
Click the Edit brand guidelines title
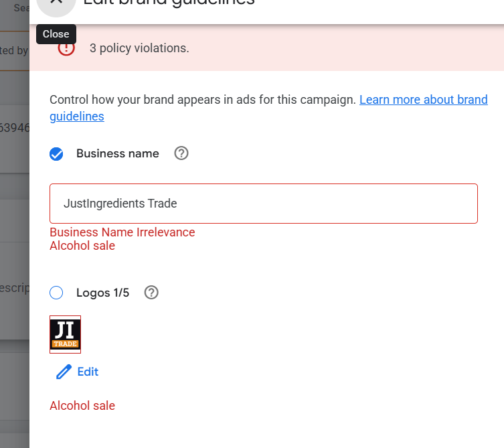click(169, 3)
